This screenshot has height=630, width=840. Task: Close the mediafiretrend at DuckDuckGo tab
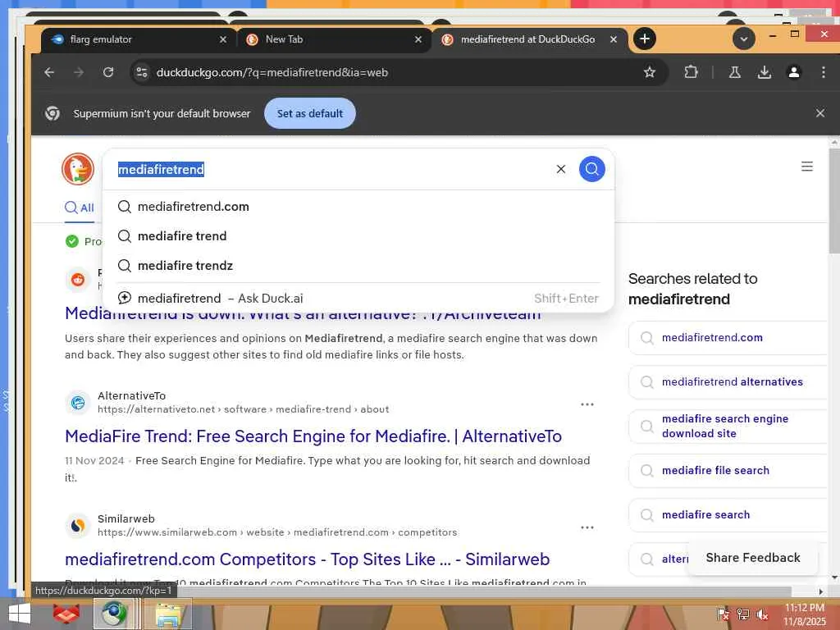coord(614,39)
